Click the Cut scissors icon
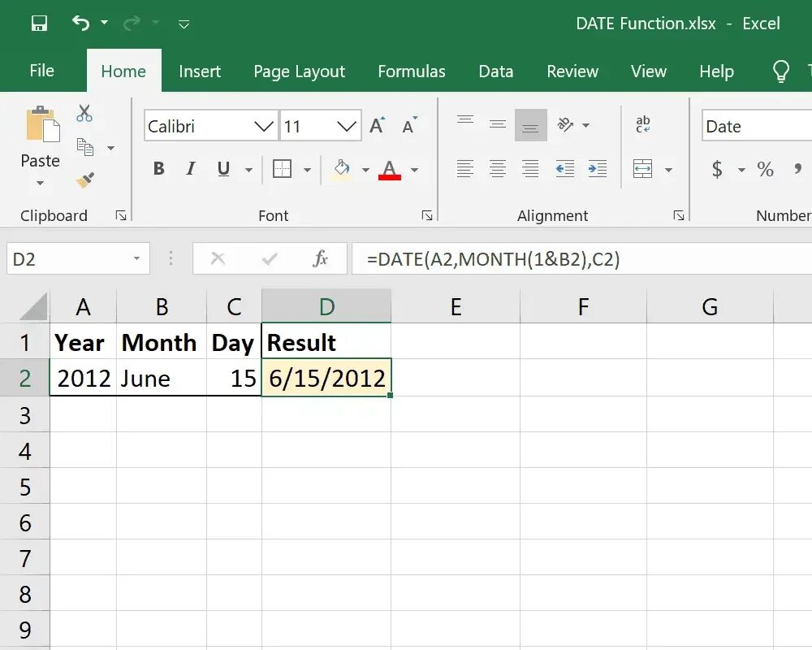 84,113
